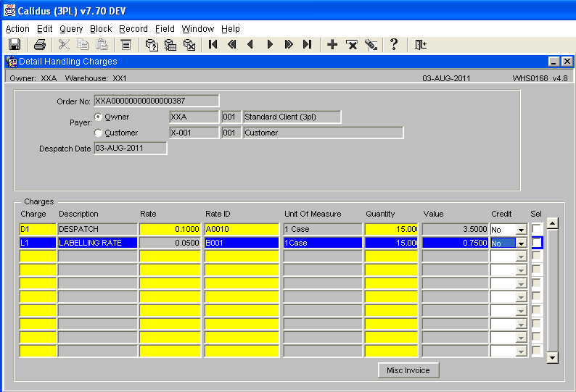Click the LABELLING RATE description cell
This screenshot has height=392, width=576.
[x=98, y=243]
